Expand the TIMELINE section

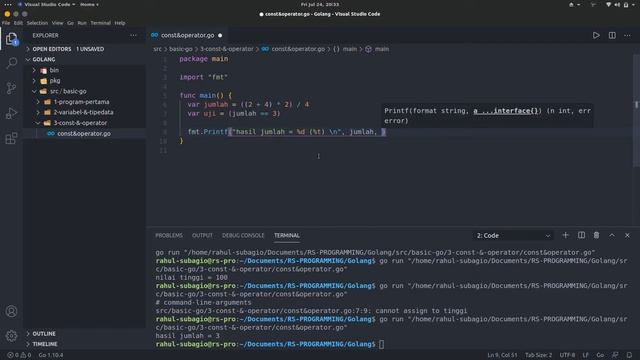[44, 344]
